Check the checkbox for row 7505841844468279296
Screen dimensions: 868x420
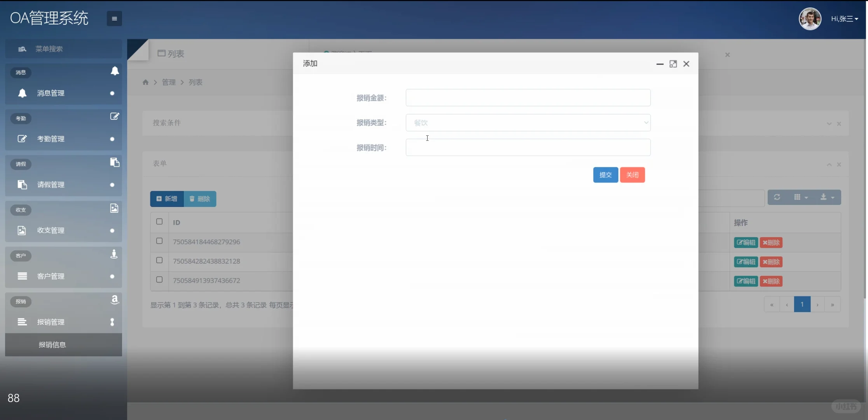click(159, 241)
